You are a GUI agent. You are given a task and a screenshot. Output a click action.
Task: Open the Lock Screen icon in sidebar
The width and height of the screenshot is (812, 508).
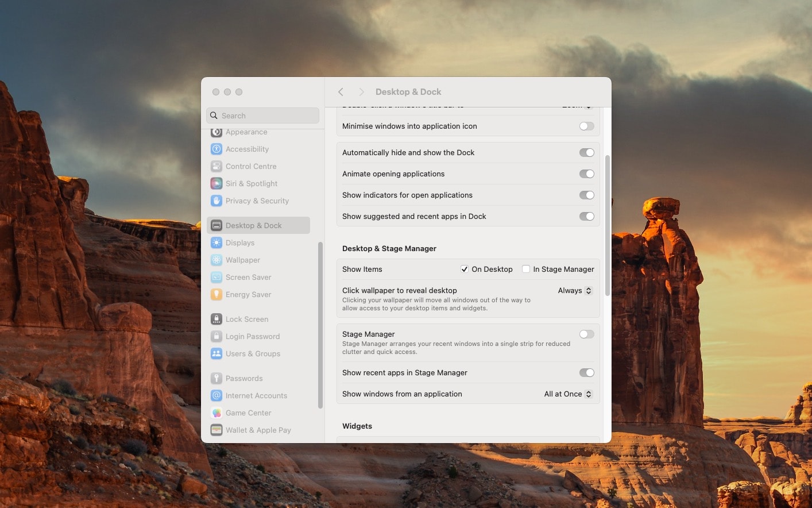(x=216, y=319)
